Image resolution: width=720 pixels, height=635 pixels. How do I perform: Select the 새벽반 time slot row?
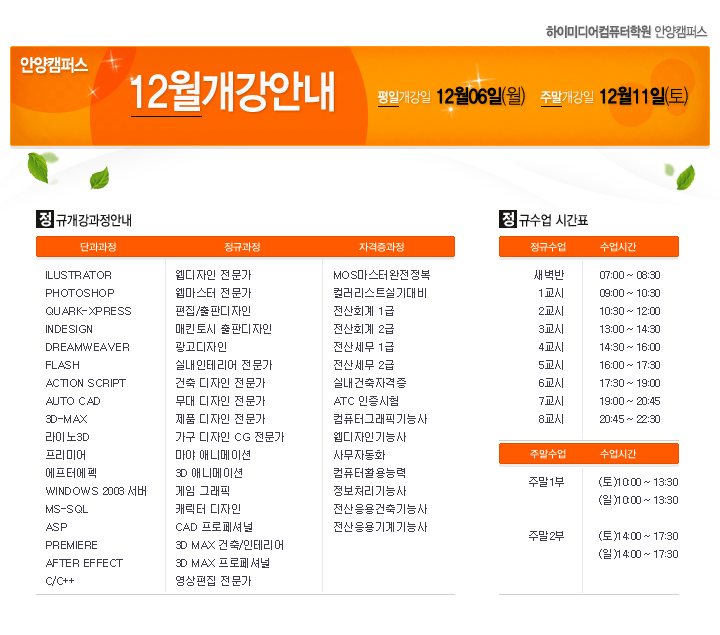pyautogui.click(x=549, y=275)
